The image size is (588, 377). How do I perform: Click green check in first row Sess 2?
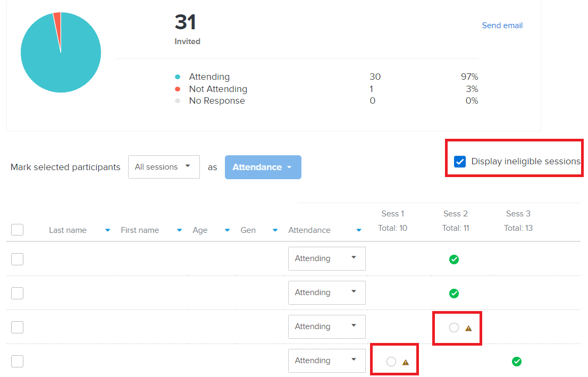click(x=453, y=259)
